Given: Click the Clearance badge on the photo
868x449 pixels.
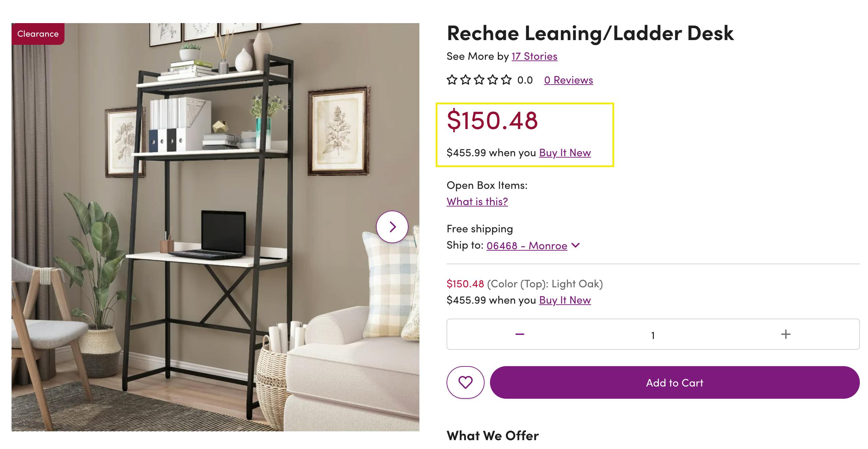Looking at the screenshot, I should 37,34.
